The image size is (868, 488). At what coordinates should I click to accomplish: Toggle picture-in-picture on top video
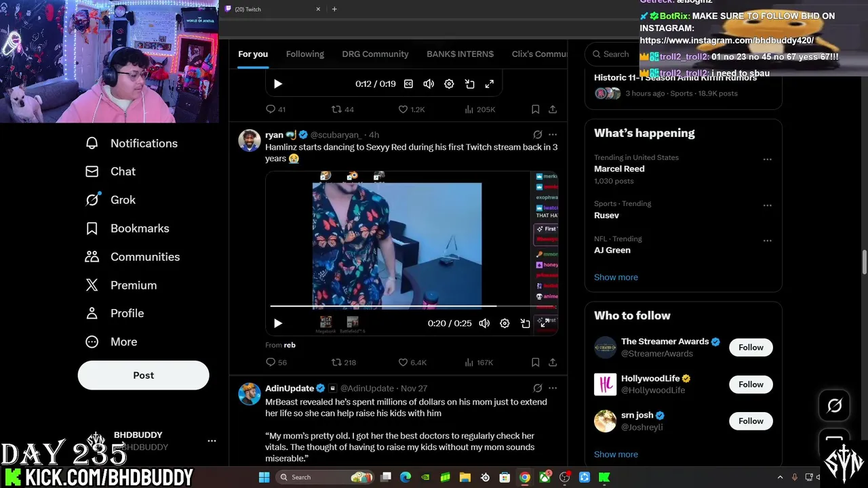click(x=469, y=84)
